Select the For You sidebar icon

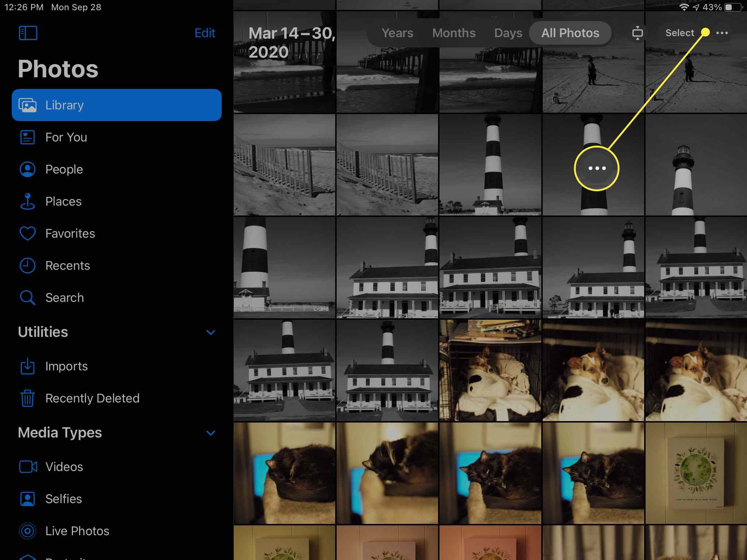28,137
